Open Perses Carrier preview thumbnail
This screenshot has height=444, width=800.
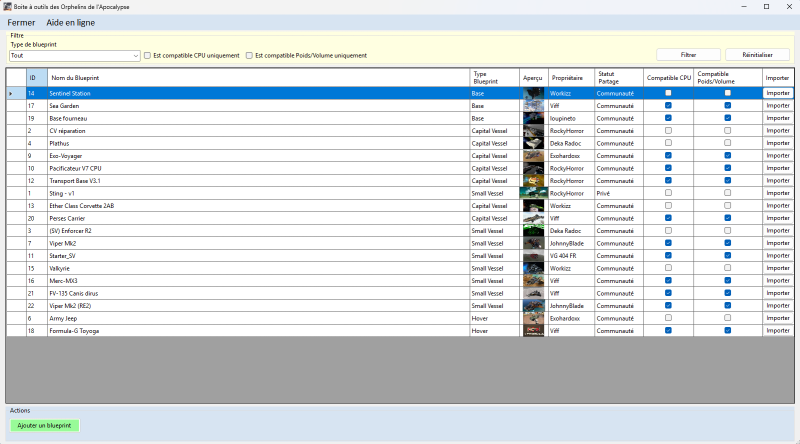(534, 218)
